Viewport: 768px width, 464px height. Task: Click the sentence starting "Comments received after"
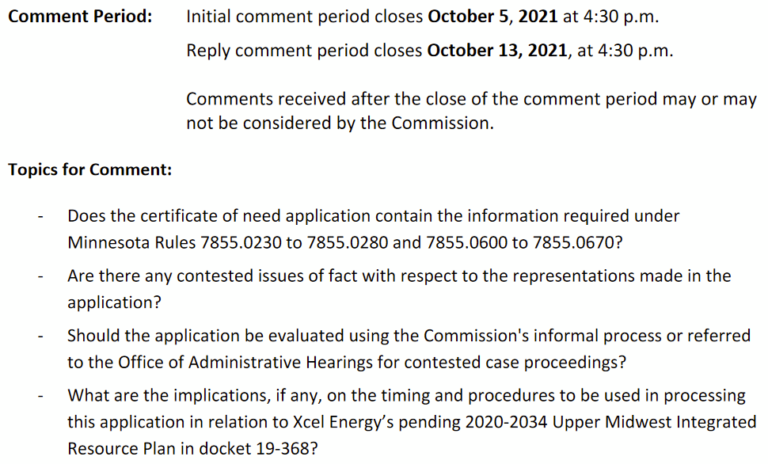471,100
